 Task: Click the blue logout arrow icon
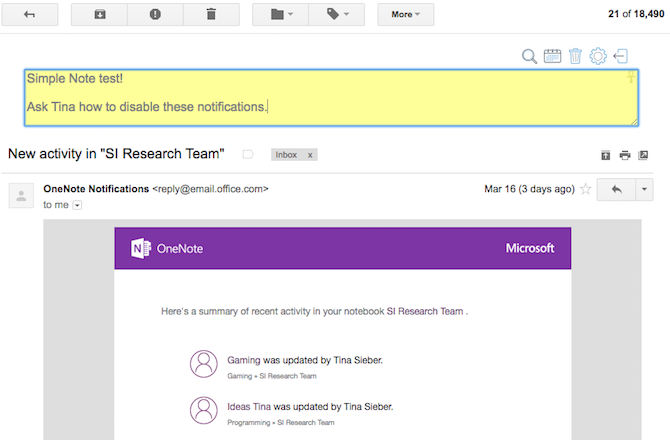621,56
